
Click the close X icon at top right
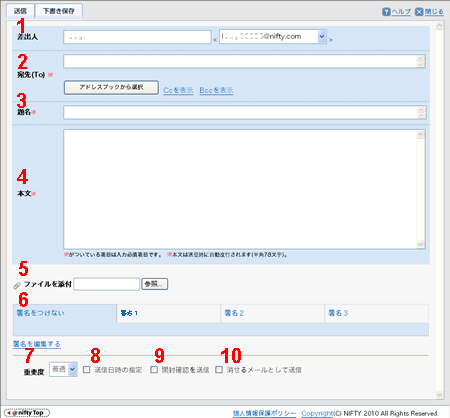click(419, 12)
